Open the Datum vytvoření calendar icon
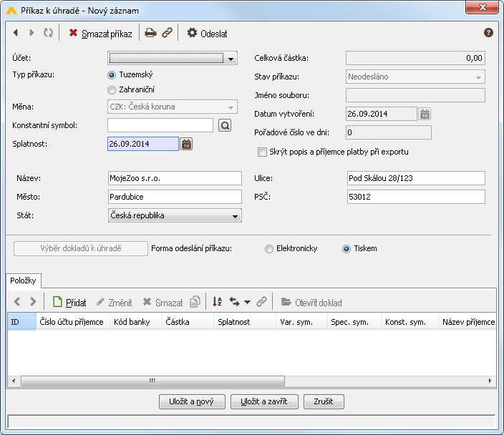This screenshot has width=504, height=435. pos(425,114)
